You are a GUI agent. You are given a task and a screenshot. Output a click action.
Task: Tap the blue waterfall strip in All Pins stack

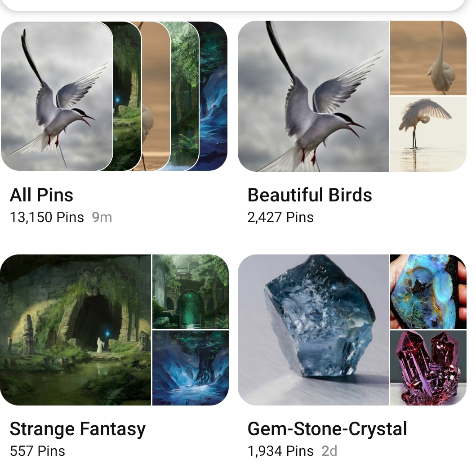214,96
